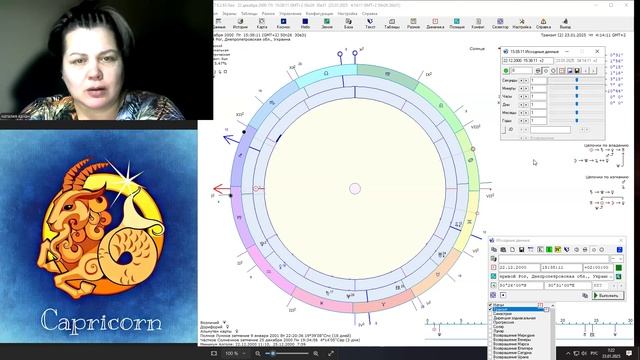Click the left stepper arrow in Часы row

coord(521,97)
